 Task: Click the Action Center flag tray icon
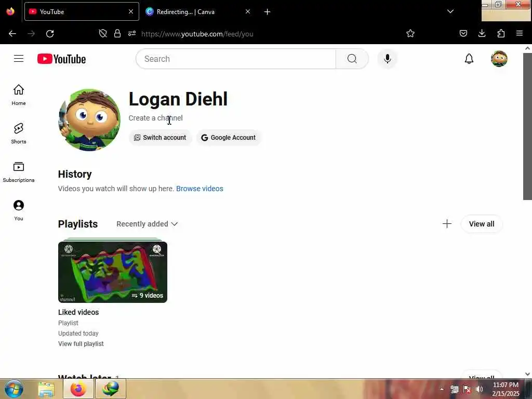467,389
